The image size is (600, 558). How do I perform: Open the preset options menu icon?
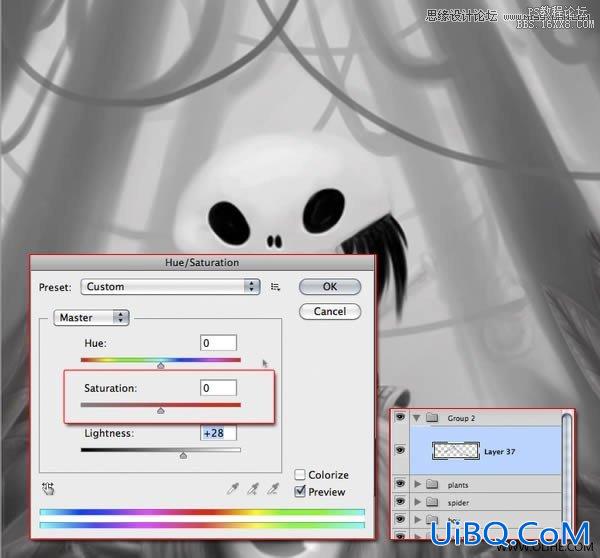coord(276,287)
